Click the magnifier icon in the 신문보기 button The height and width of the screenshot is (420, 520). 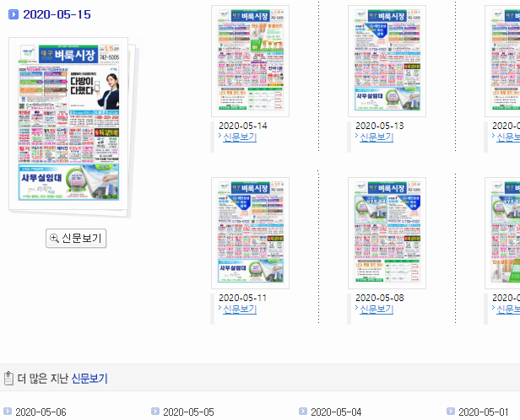(54, 238)
